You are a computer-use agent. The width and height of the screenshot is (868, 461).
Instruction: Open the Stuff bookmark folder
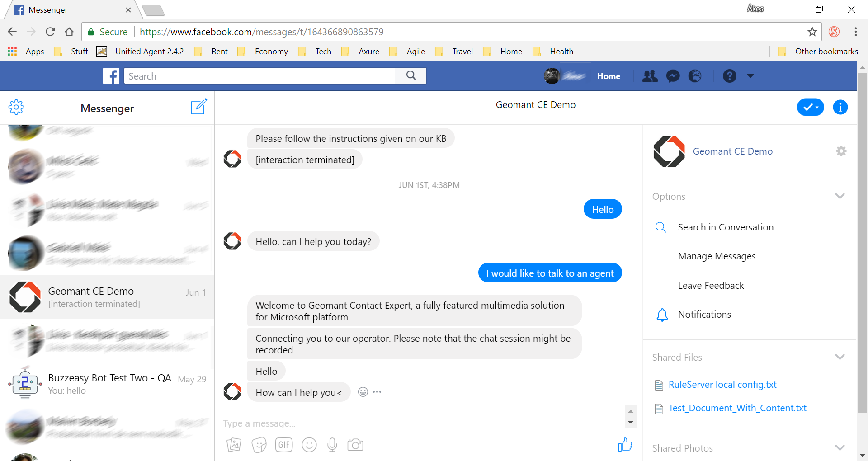point(71,52)
